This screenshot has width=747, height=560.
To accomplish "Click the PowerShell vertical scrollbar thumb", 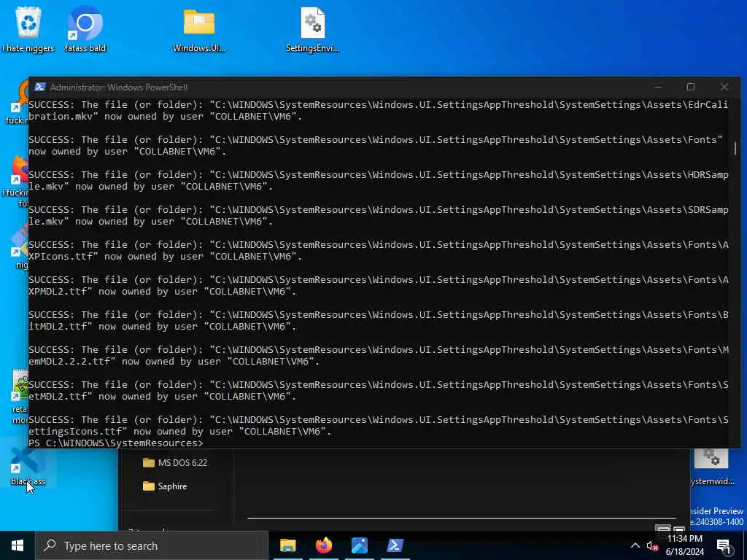I will tap(735, 148).
